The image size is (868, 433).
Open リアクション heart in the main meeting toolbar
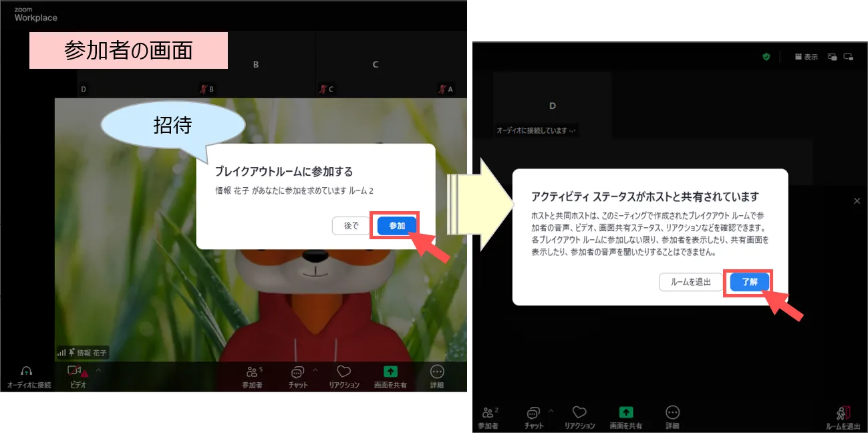tap(343, 377)
